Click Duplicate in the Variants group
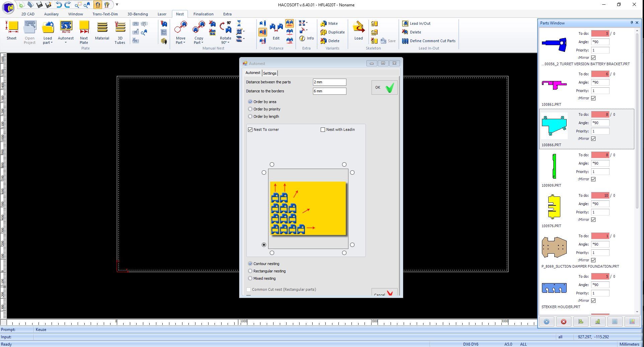This screenshot has height=347, width=644. pyautogui.click(x=332, y=32)
